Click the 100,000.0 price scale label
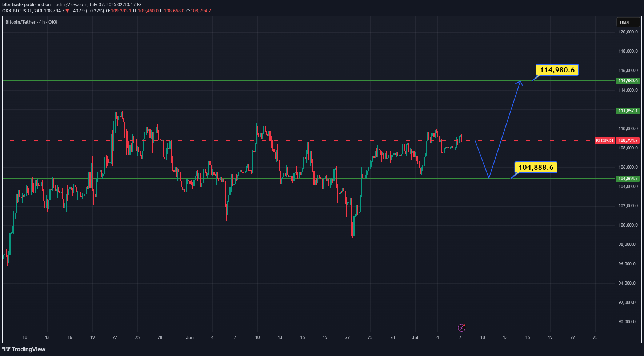The width and height of the screenshot is (644, 356). tap(628, 225)
